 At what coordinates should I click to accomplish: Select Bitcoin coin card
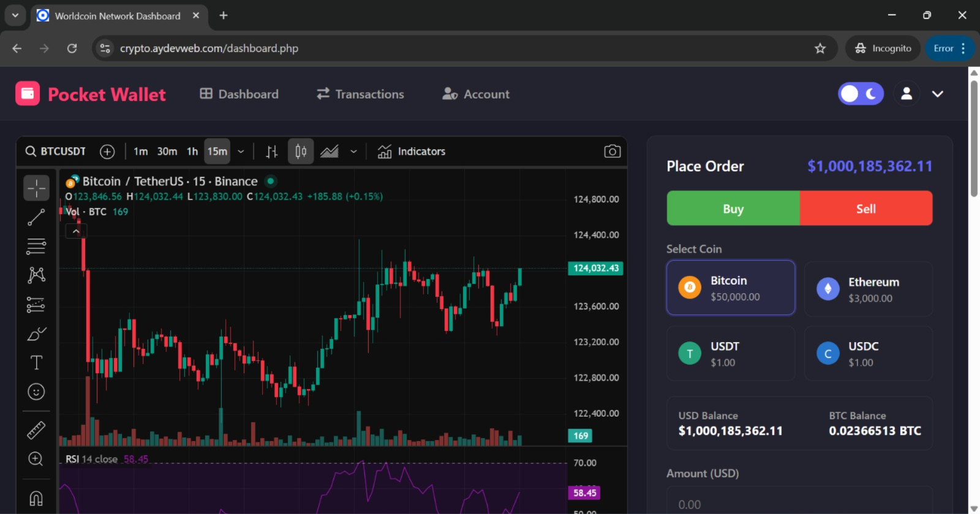(731, 288)
